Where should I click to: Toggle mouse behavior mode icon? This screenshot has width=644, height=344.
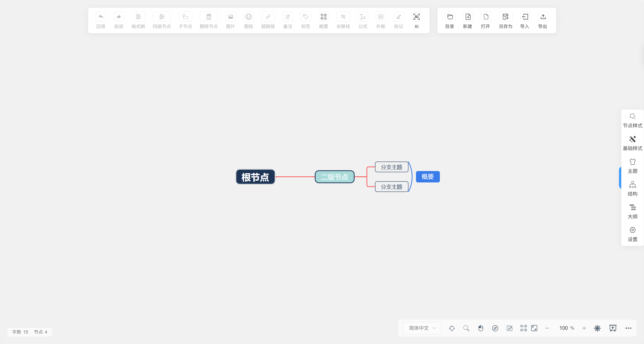tap(481, 328)
